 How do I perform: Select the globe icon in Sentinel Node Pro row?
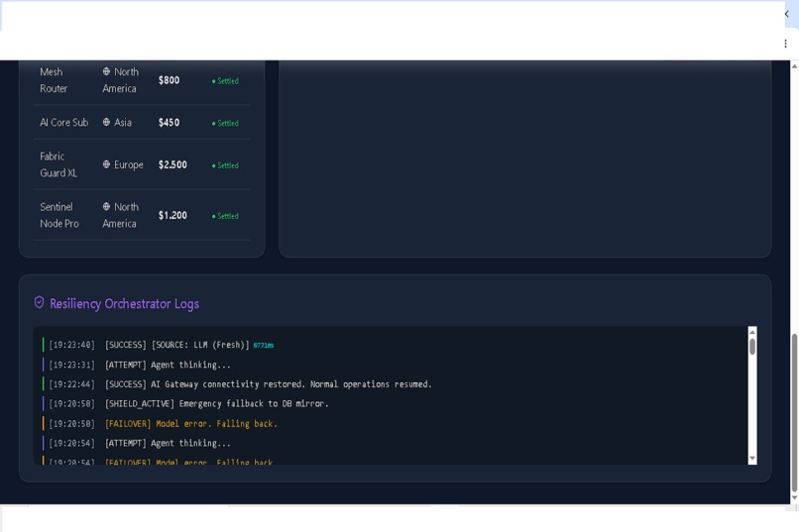106,207
